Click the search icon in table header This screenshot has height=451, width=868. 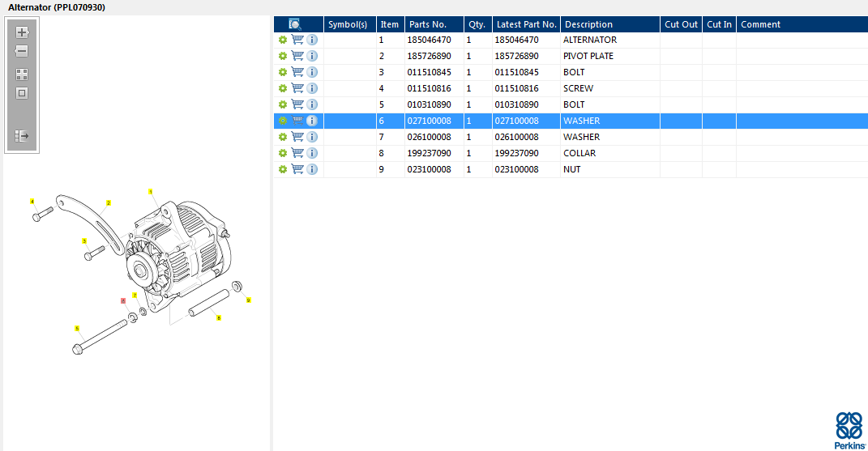pos(295,24)
